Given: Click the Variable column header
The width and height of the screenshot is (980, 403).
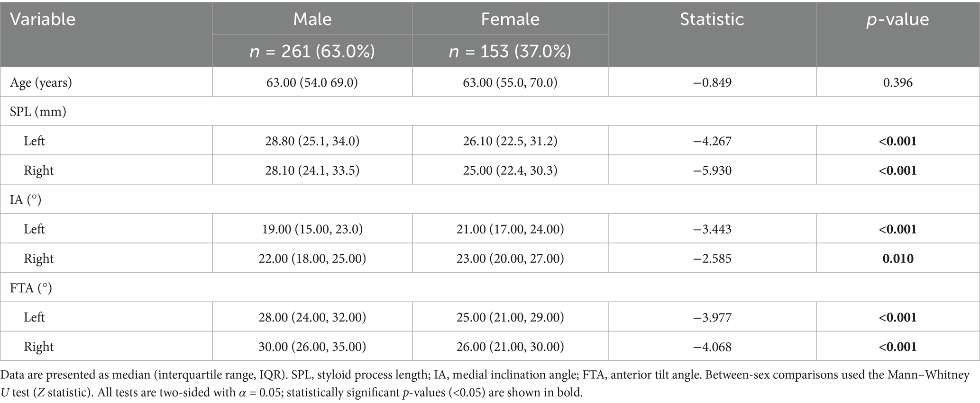Looking at the screenshot, I should click(43, 19).
